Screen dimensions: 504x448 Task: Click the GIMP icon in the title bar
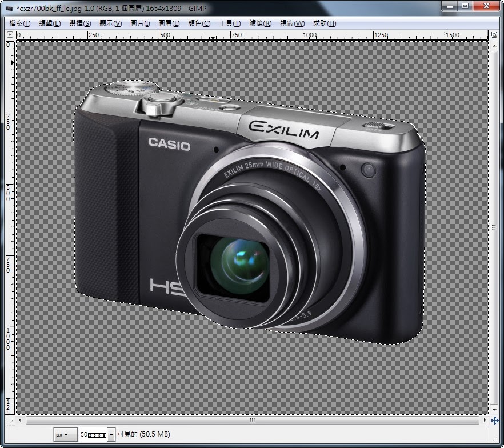coord(9,9)
